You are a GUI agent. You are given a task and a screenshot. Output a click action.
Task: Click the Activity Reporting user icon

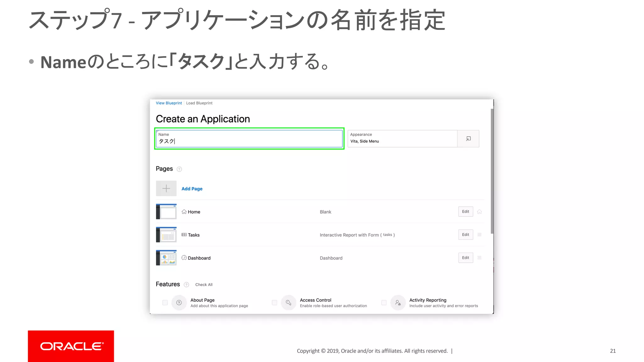click(398, 303)
